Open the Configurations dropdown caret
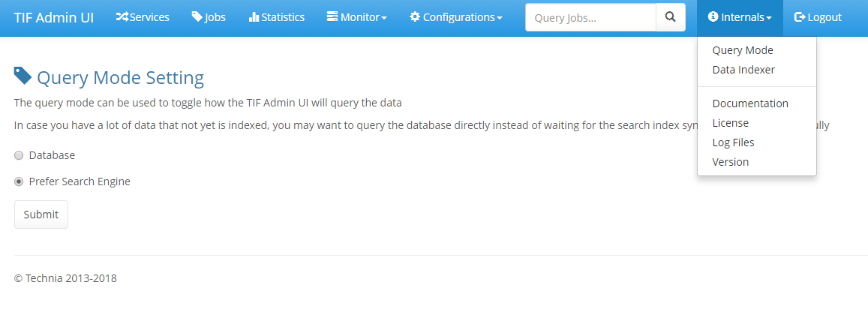Viewport: 868px width, 309px height. pos(500,18)
